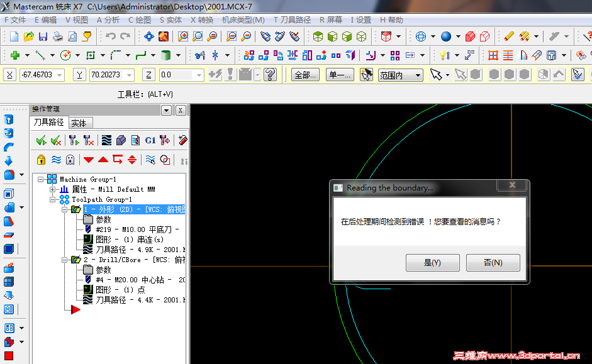The height and width of the screenshot is (364, 592).
Task: Open the T 刀具路径 menu
Action: pos(292,20)
